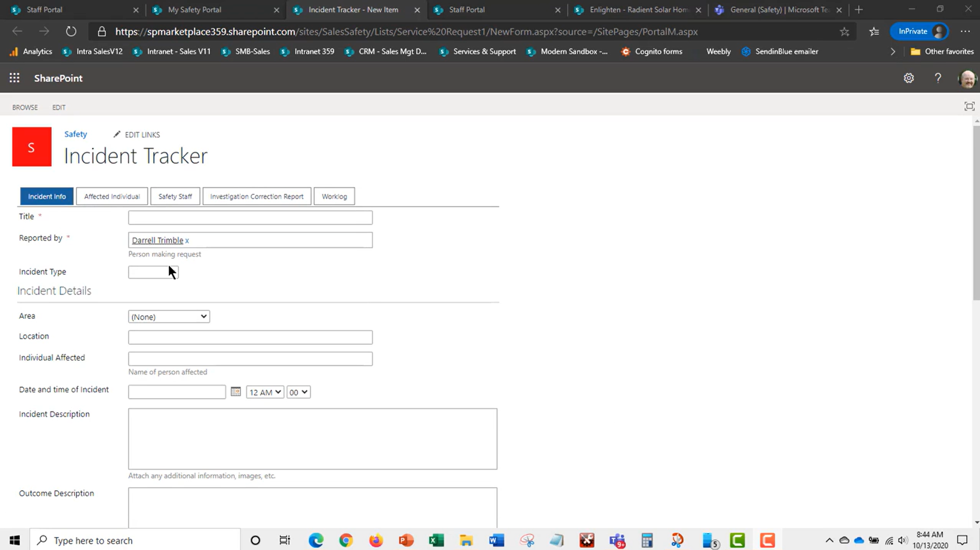Click the focus mode icon above the form
This screenshot has width=980, height=550.
[970, 106]
